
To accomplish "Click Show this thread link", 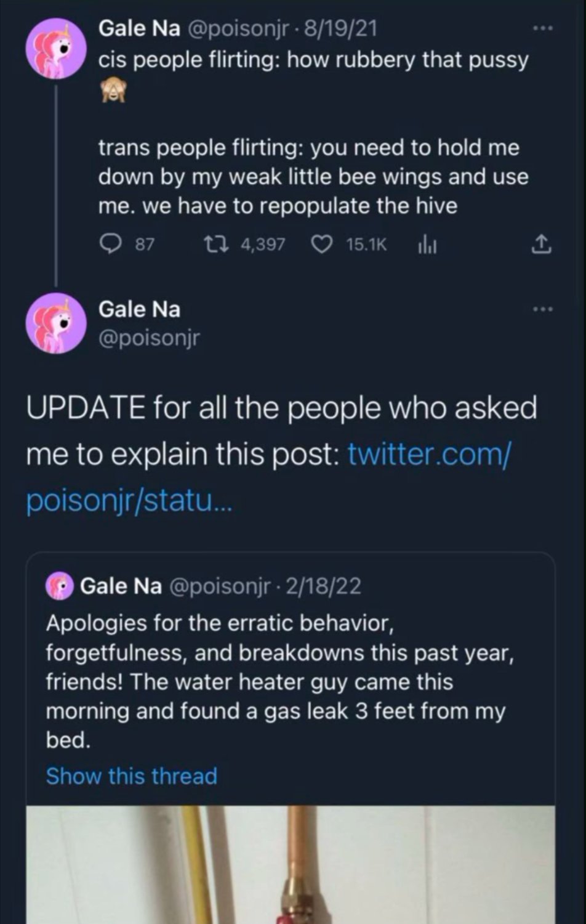I will (131, 776).
